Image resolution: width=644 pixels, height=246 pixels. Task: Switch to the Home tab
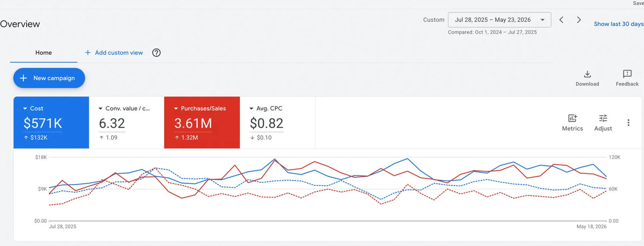click(x=43, y=53)
